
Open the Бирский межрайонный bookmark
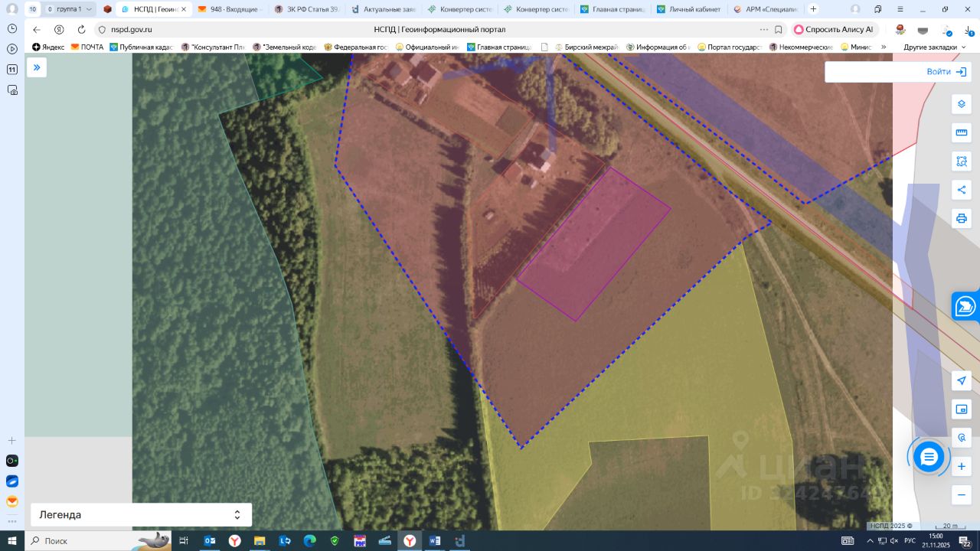click(586, 47)
